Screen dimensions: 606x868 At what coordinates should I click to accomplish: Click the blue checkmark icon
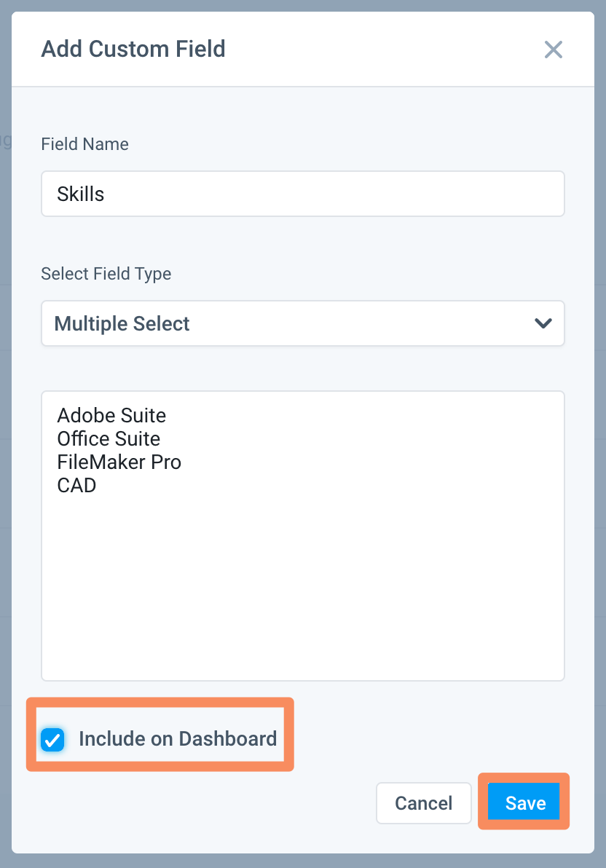[x=52, y=740]
